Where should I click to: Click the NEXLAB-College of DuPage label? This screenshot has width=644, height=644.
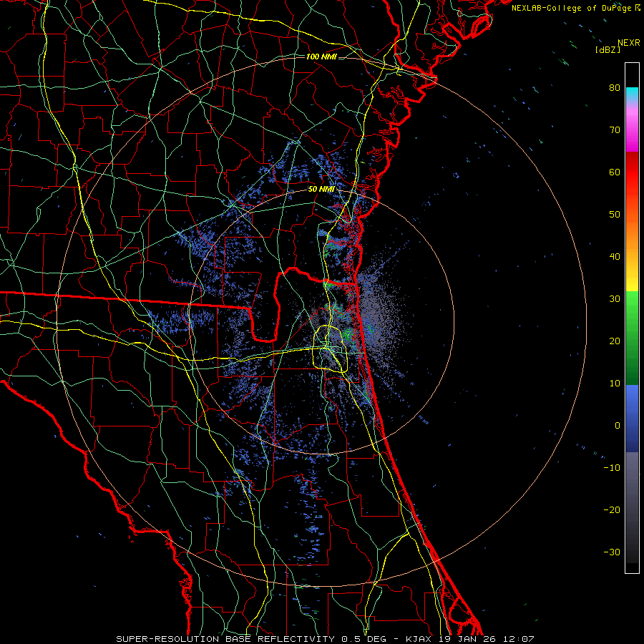pyautogui.click(x=576, y=8)
